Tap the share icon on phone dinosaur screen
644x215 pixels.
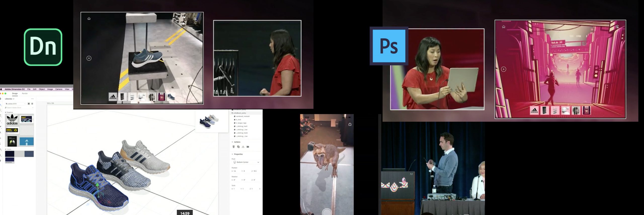pos(350,124)
